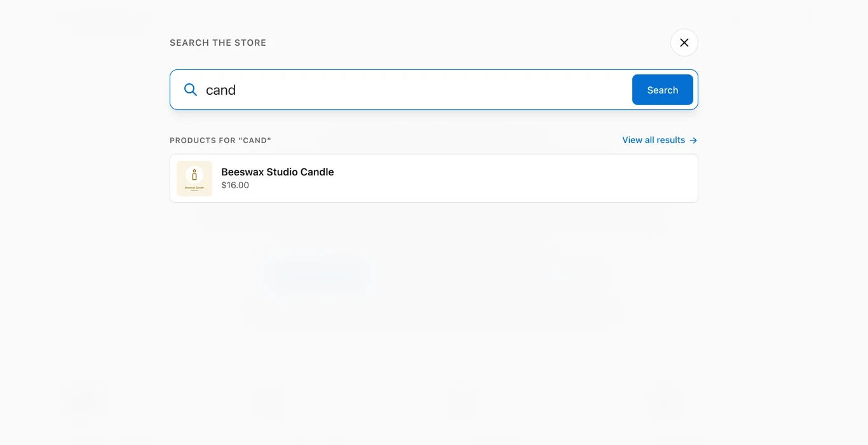Click the Products for "cand" label

coord(220,140)
